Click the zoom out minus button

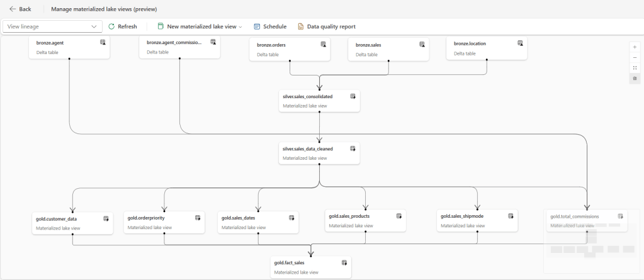coord(635,57)
